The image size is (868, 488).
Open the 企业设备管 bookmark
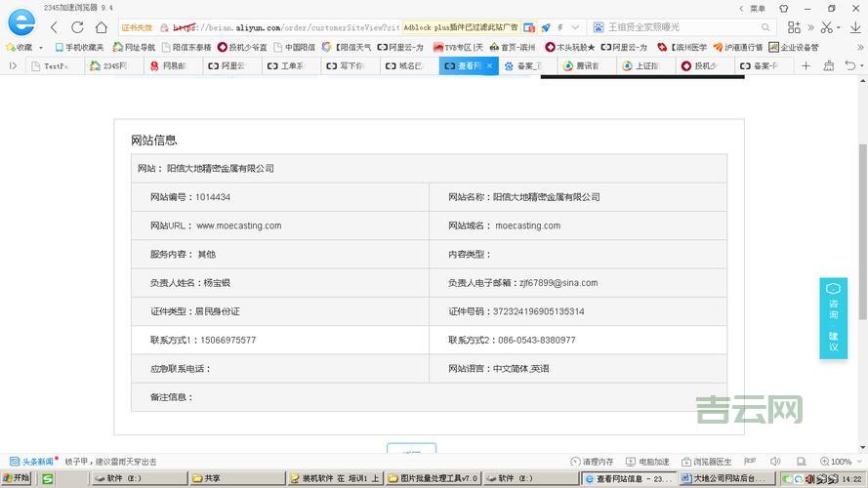click(x=794, y=48)
